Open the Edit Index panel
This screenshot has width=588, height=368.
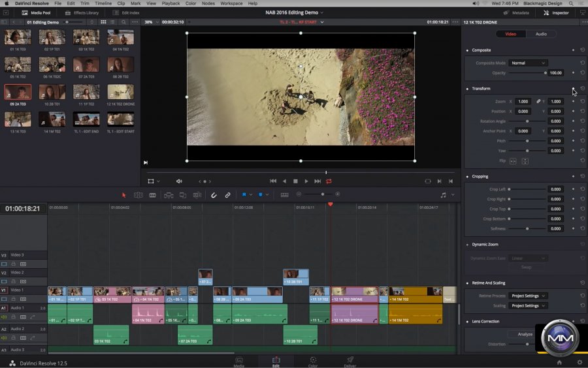pos(126,13)
